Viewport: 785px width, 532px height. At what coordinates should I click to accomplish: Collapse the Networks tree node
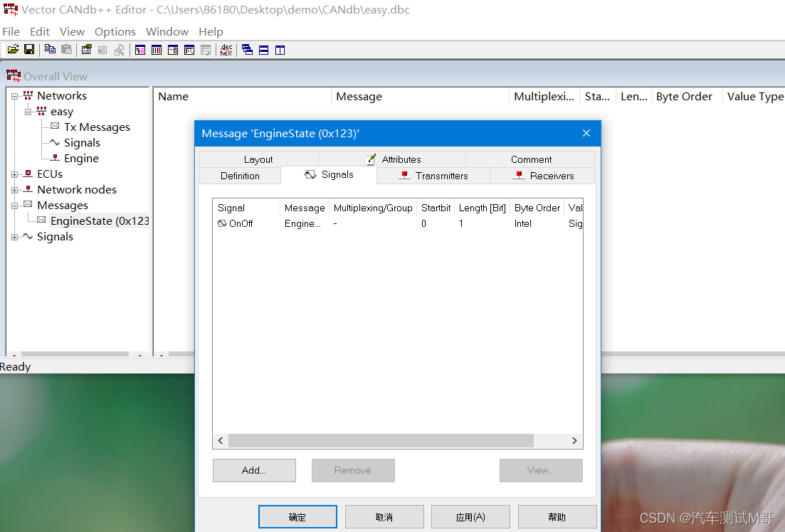pyautogui.click(x=14, y=96)
